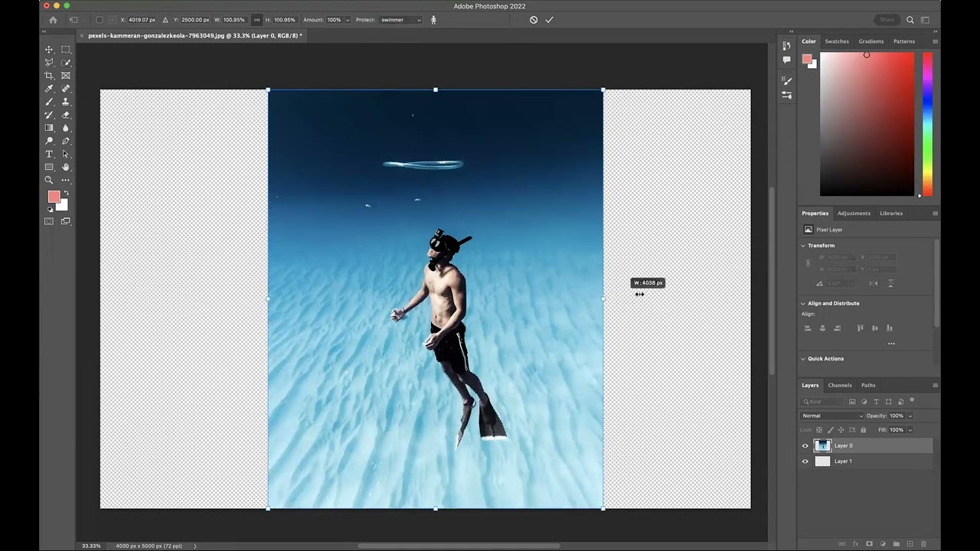Hide Layer 1 with its eye icon
Screen dimensions: 980x551
pyautogui.click(x=805, y=461)
